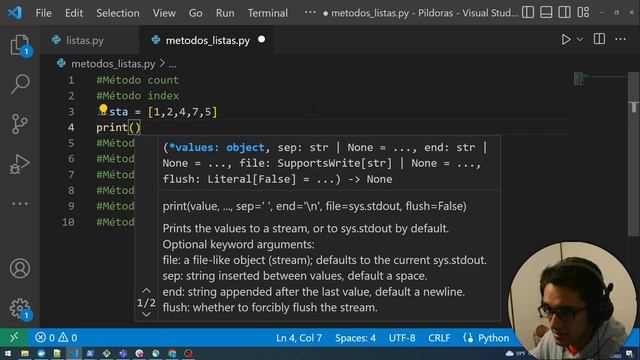
Task: Select language mode Python
Action: click(493, 338)
